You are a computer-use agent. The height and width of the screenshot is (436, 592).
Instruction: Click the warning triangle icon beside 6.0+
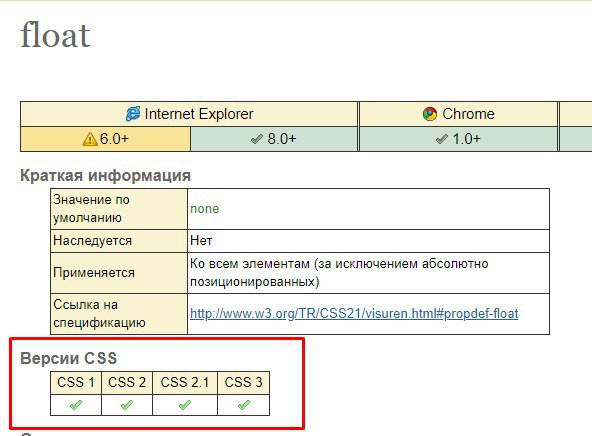(90, 139)
